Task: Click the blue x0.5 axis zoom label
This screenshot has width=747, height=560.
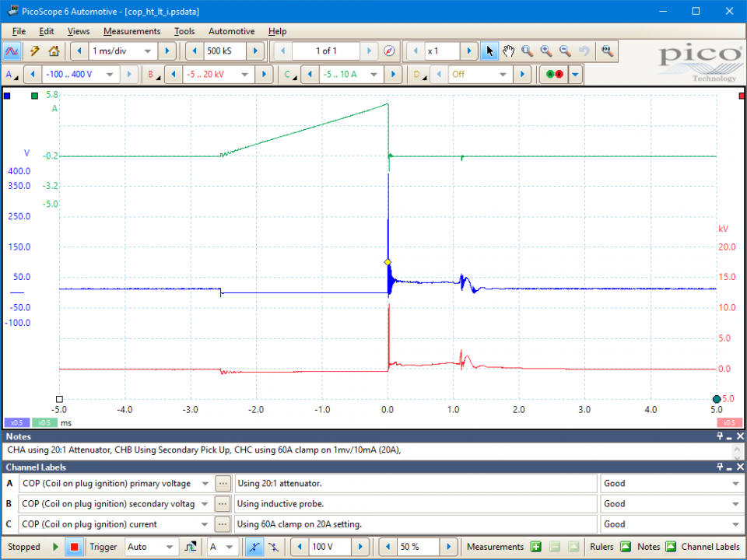Action: (x=16, y=423)
